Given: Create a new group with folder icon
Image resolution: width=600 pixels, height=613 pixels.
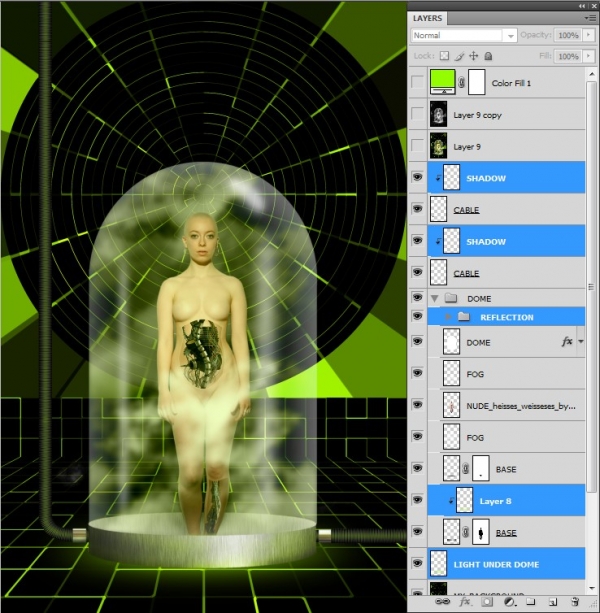Looking at the screenshot, I should pos(530,601).
